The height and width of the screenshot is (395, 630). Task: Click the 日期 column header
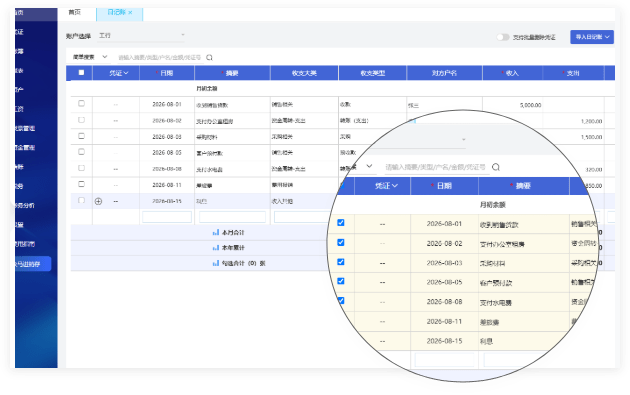coord(167,73)
